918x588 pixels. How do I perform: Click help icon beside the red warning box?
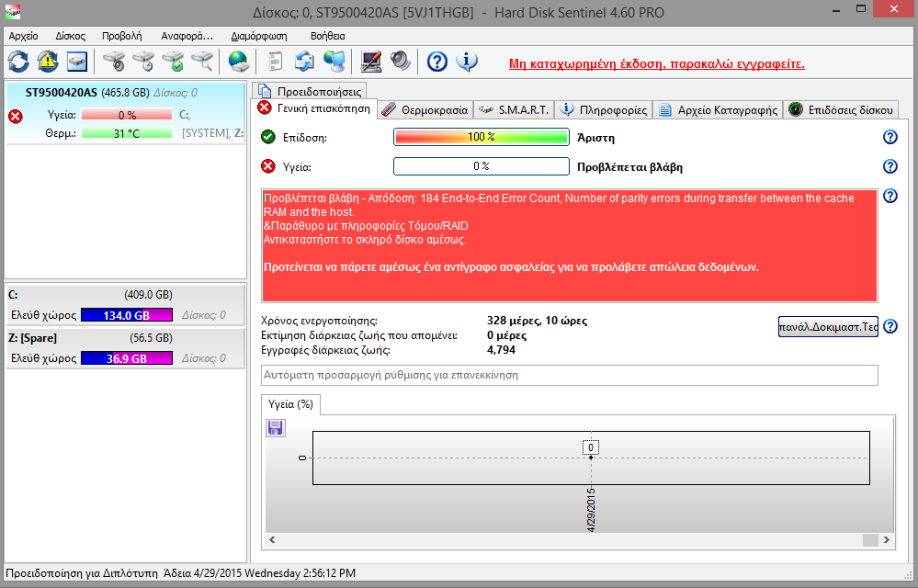click(890, 196)
